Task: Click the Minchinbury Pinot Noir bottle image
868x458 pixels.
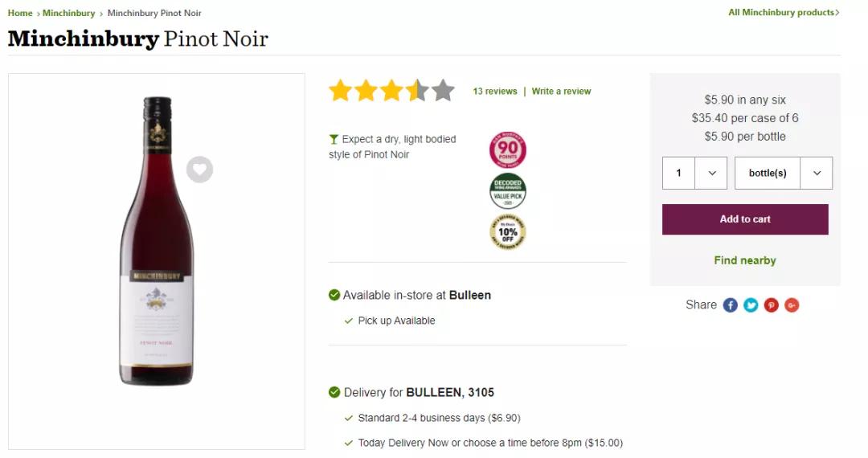Action: pyautogui.click(x=157, y=241)
